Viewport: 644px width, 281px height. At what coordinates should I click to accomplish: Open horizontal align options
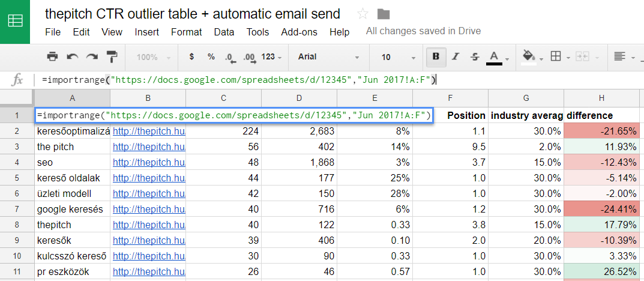[x=619, y=56]
